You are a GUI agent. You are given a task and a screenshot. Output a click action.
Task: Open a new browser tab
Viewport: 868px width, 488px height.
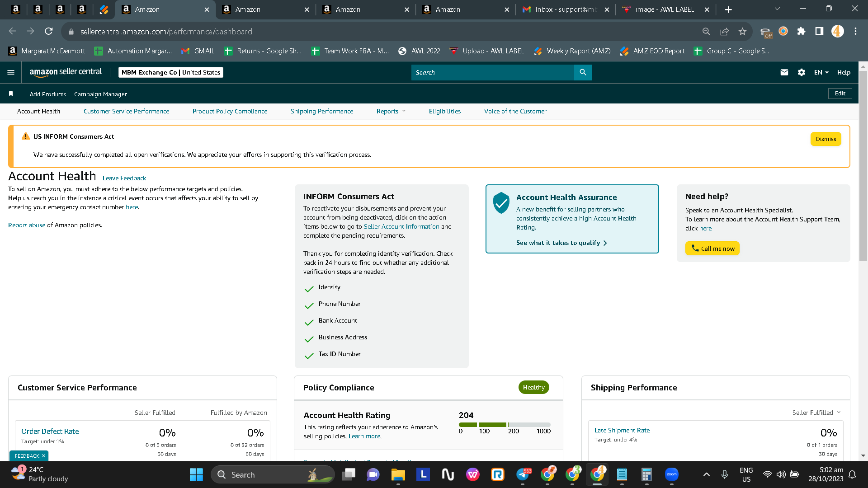click(728, 9)
